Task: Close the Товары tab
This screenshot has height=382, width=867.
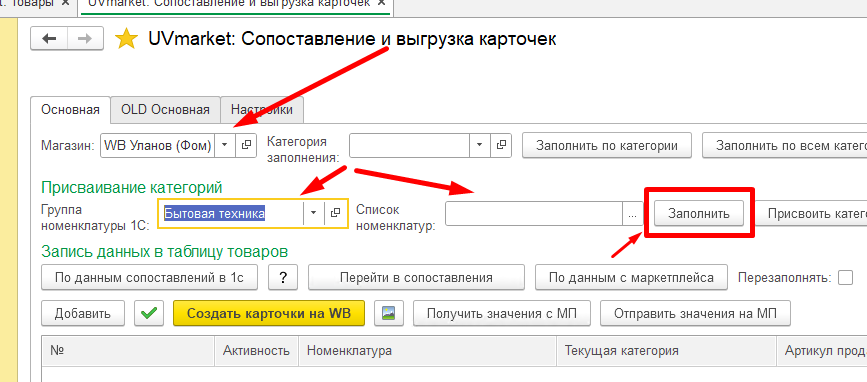Action: click(65, 3)
